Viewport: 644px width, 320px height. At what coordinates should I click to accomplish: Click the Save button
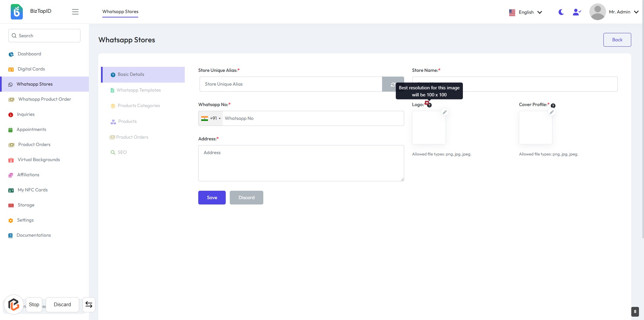pyautogui.click(x=212, y=198)
